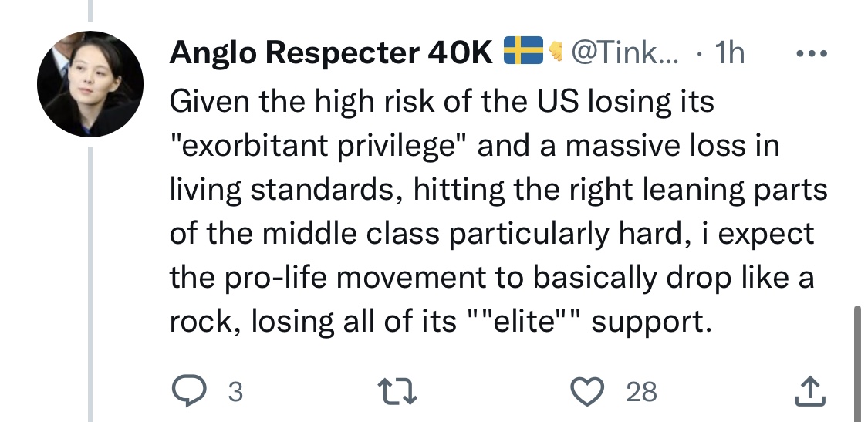Click the vertical thread line below the avatar
This screenshot has width=868, height=422.
click(90, 278)
